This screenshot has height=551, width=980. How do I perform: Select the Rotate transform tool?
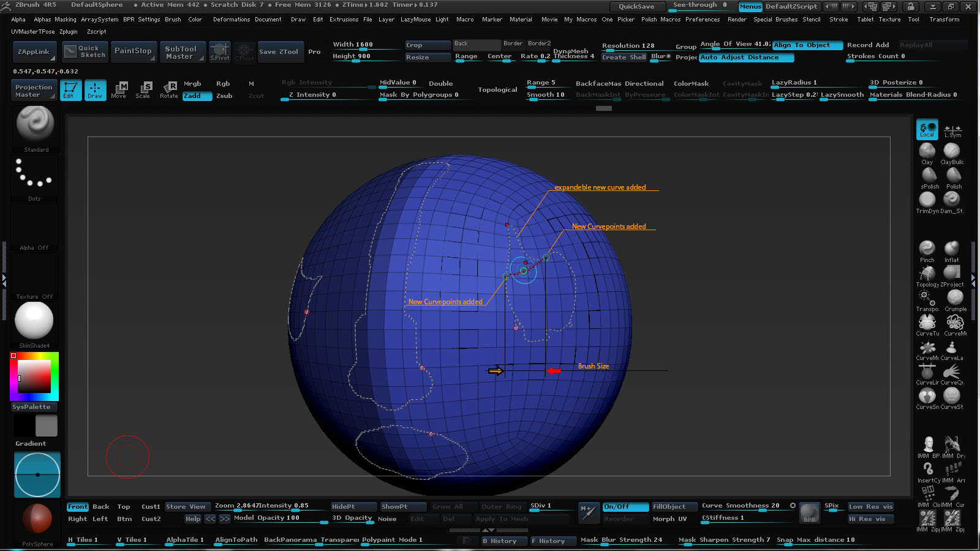(168, 89)
